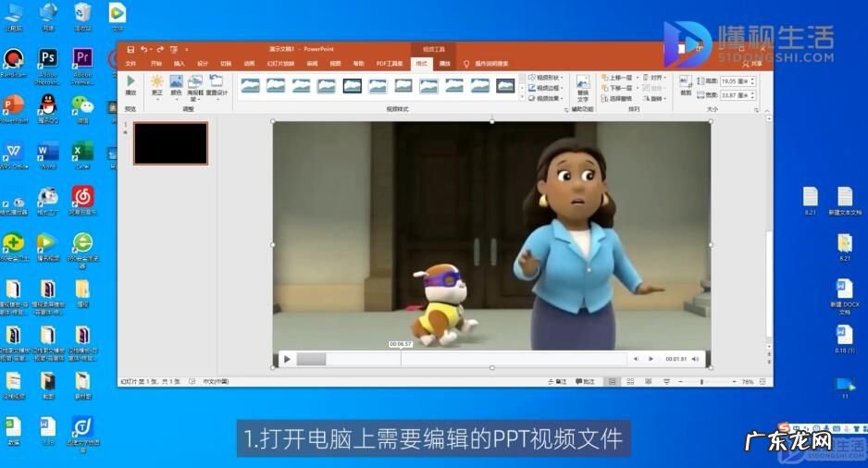Click 替换文字 alt text button

coord(583,89)
